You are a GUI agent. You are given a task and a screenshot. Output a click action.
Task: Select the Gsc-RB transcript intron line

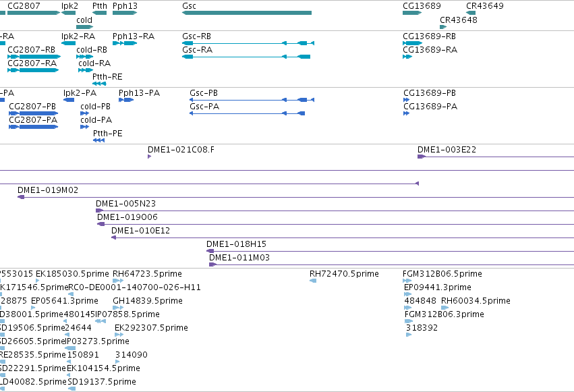(237, 43)
